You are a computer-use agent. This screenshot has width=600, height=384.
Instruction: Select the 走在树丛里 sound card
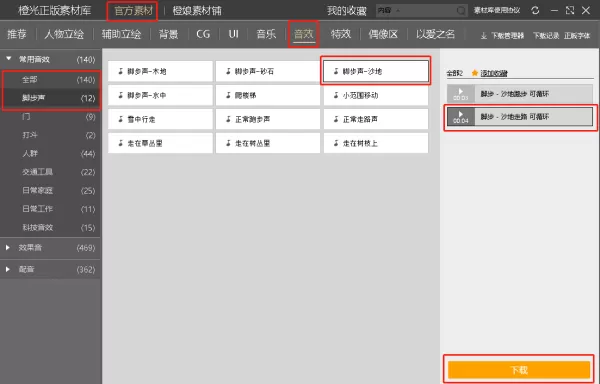coord(268,143)
